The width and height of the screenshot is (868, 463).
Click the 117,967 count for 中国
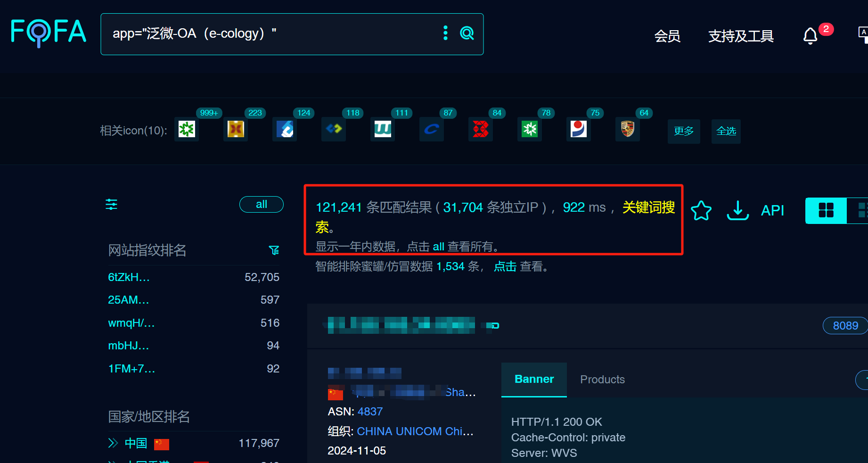pyautogui.click(x=259, y=443)
